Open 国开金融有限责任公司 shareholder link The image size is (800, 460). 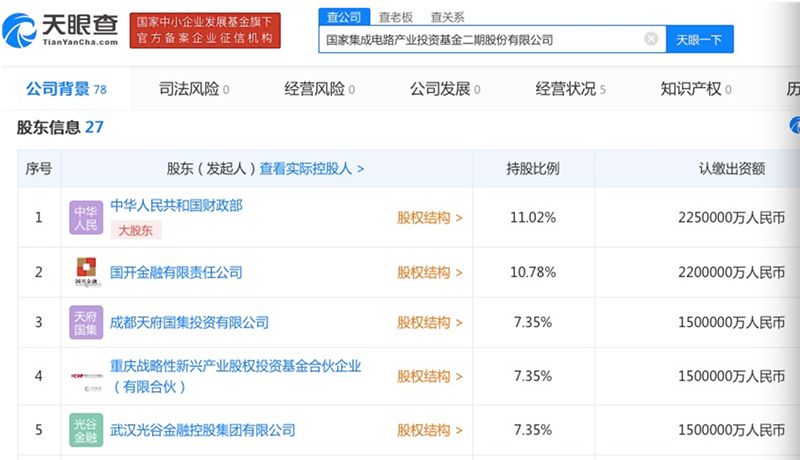(x=177, y=272)
